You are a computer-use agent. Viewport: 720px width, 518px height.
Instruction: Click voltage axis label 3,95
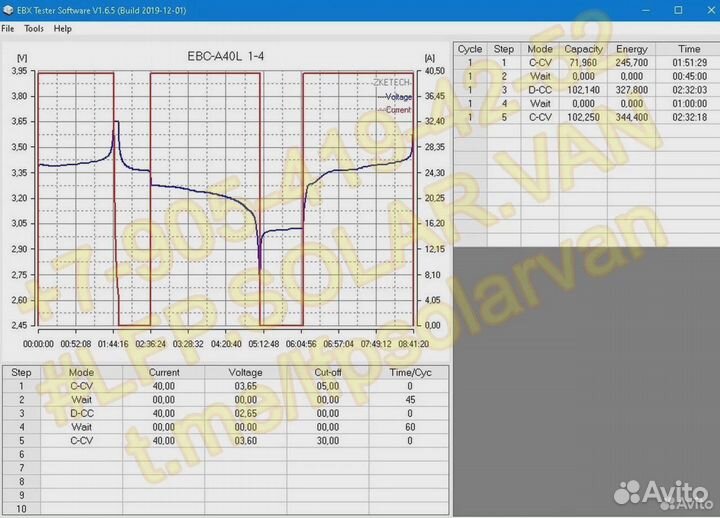[x=19, y=71]
